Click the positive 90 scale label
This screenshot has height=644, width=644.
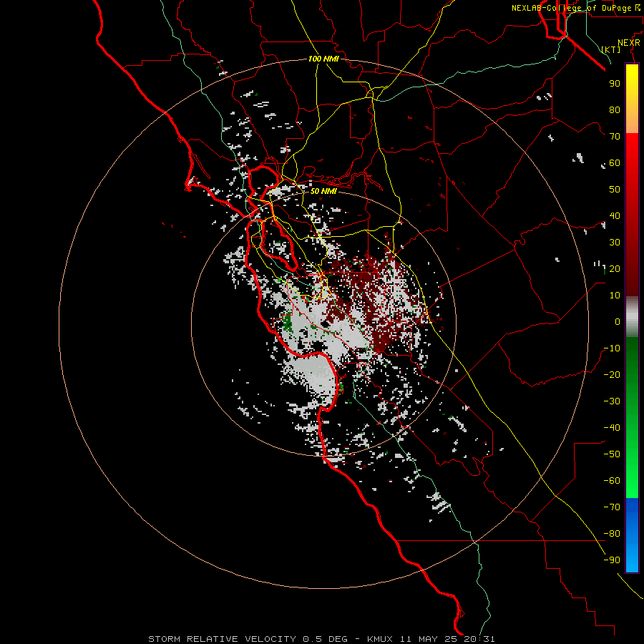tap(615, 84)
